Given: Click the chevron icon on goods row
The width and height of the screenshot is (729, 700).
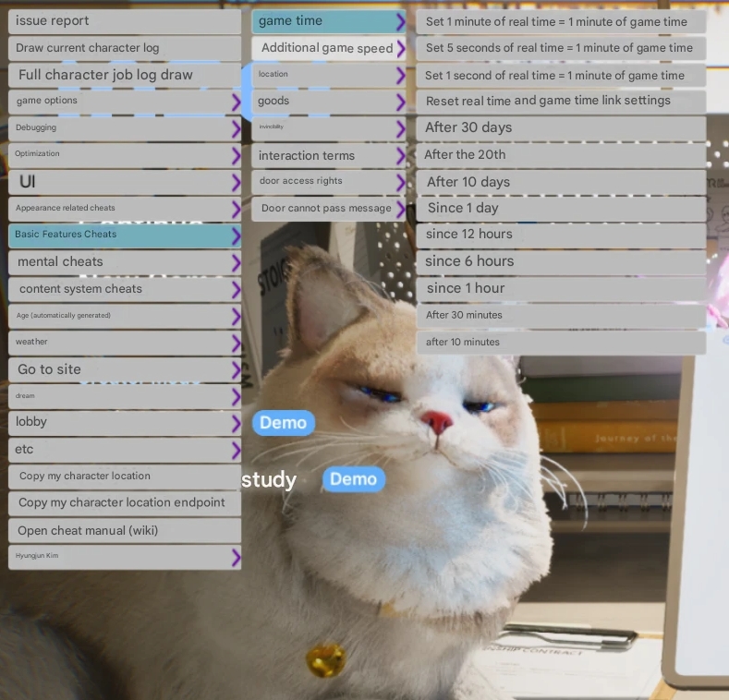Looking at the screenshot, I should [x=400, y=102].
